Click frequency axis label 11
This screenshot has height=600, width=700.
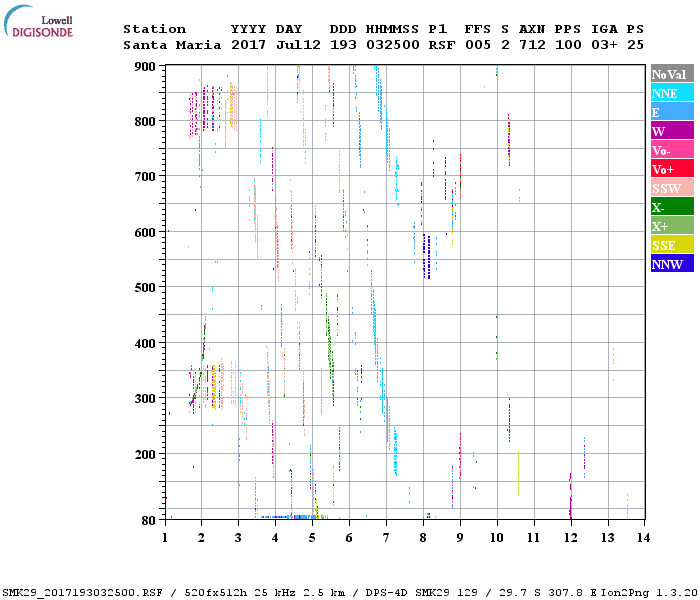tap(534, 538)
